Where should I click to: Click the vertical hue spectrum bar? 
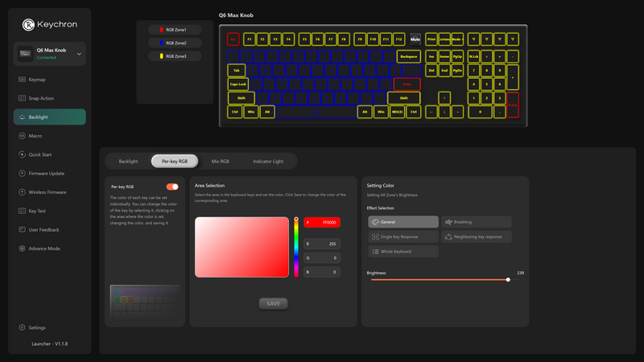pos(296,249)
